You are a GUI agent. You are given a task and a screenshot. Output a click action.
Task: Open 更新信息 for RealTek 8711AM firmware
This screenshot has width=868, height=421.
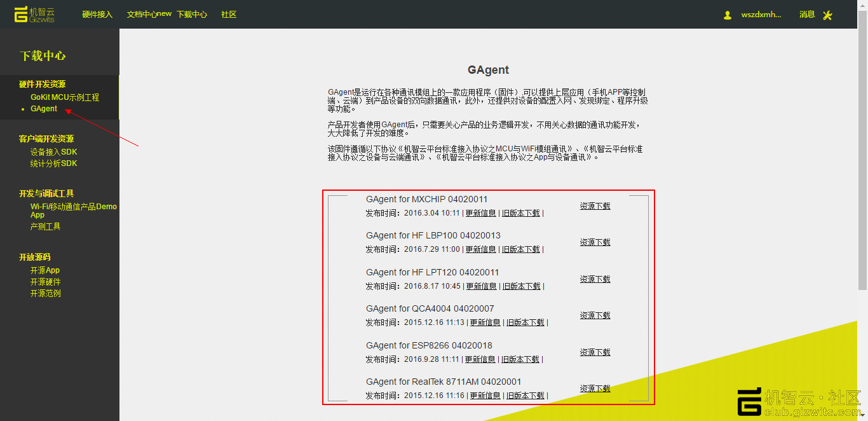(x=485, y=396)
